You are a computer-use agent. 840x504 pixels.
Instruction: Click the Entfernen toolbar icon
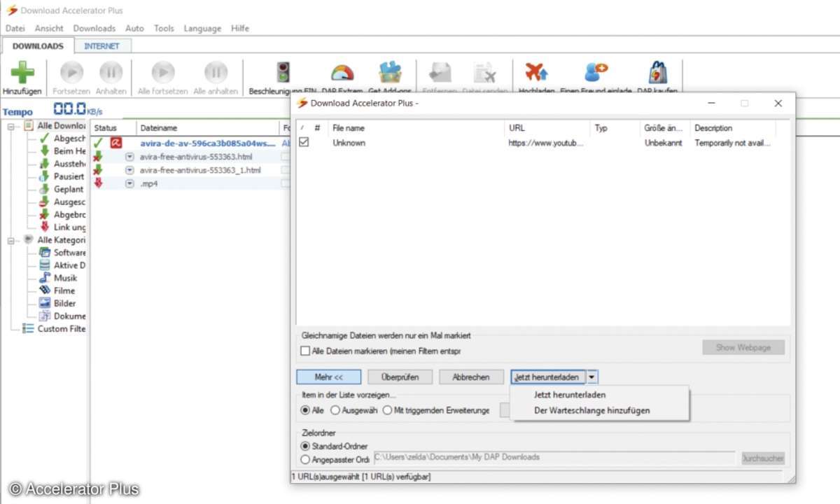(x=440, y=73)
